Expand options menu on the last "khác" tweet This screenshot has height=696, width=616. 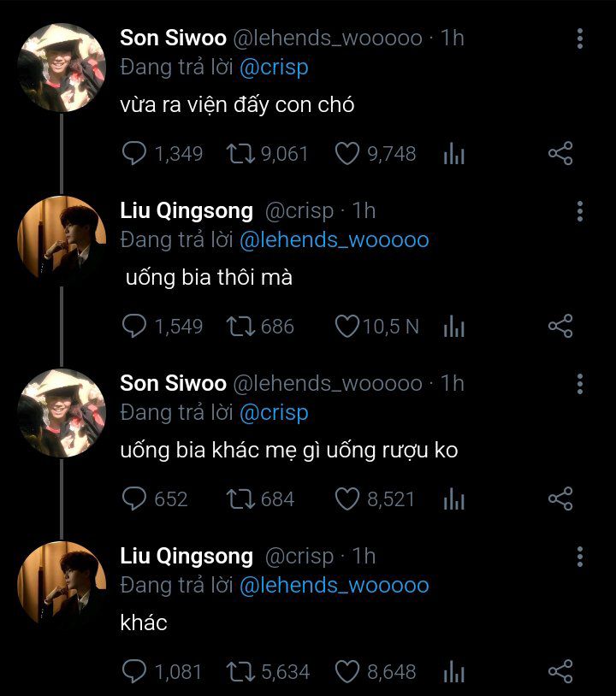point(580,557)
